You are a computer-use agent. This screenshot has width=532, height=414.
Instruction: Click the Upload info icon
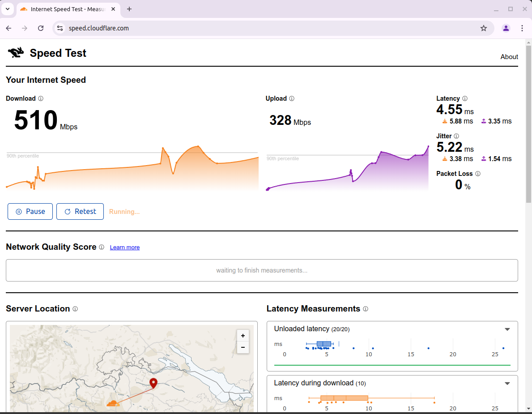coord(292,98)
